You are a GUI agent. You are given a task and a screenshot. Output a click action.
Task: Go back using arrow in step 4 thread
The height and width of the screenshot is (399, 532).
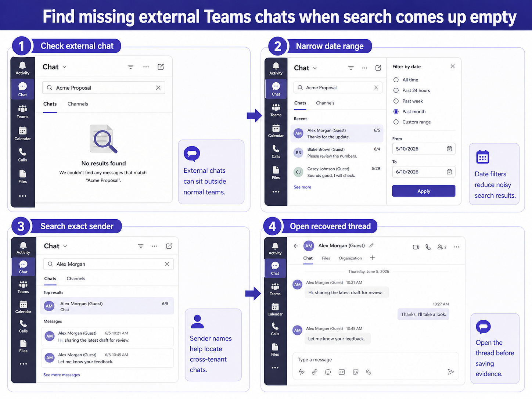tap(296, 246)
